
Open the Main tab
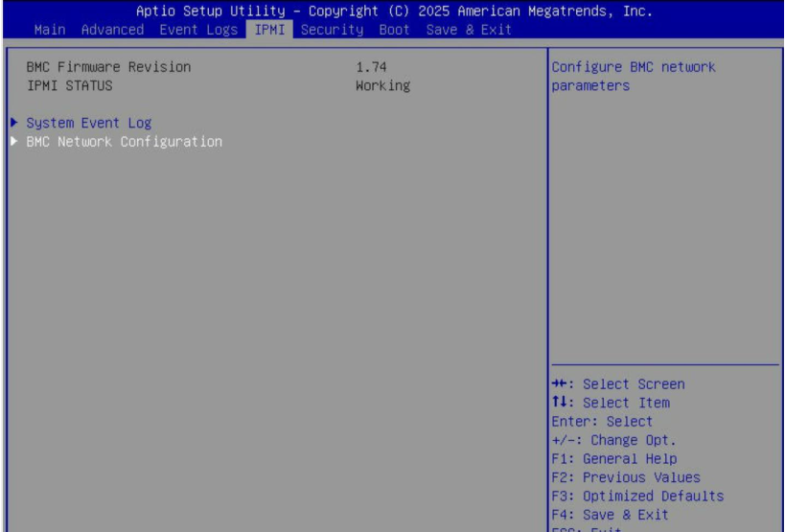click(51, 30)
